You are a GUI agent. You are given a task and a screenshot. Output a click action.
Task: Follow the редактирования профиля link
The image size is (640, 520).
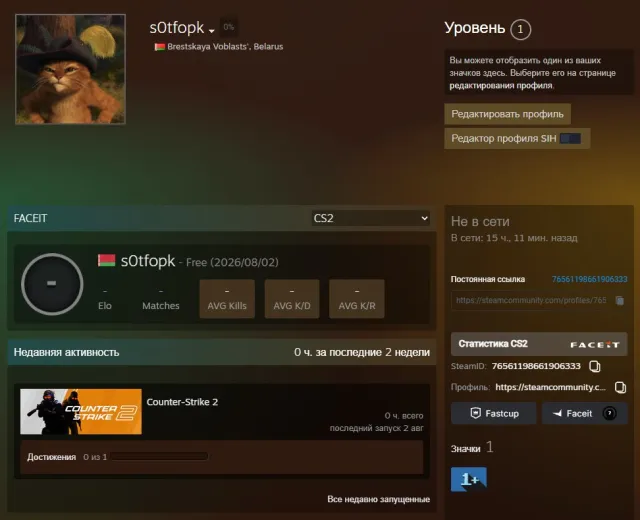pyautogui.click(x=501, y=86)
